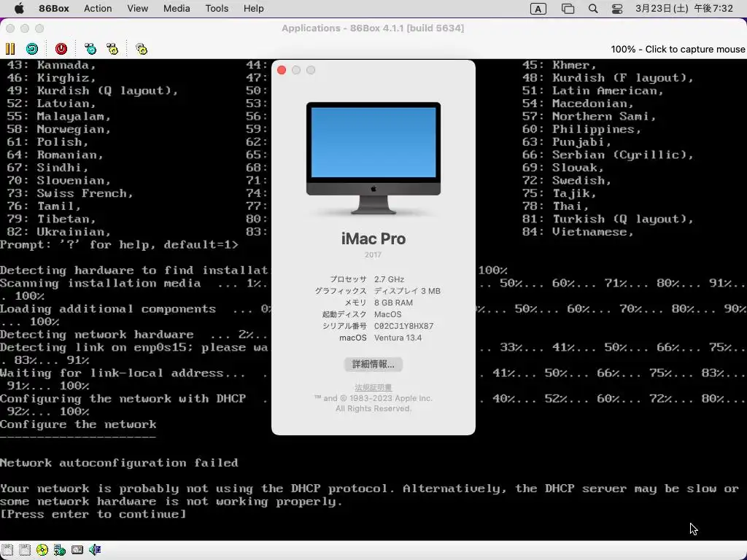This screenshot has width=747, height=560.
Task: Click the red ACPI power-off icon
Action: [61, 49]
